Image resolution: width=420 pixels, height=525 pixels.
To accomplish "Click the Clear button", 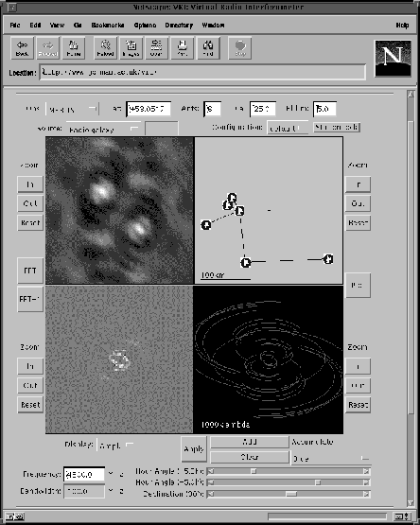I will pos(250,457).
